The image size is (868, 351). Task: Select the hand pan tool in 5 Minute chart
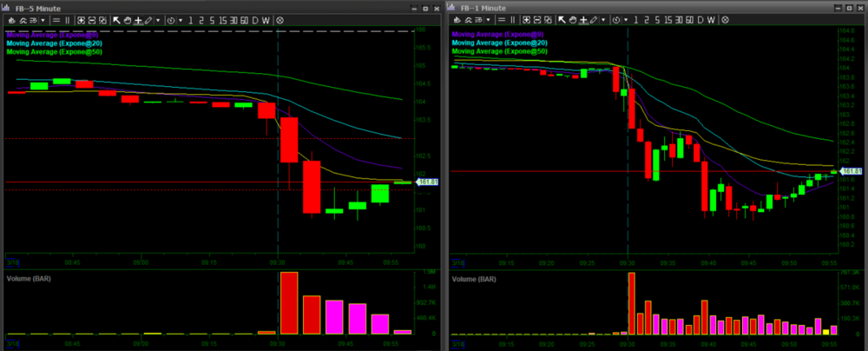[x=128, y=19]
